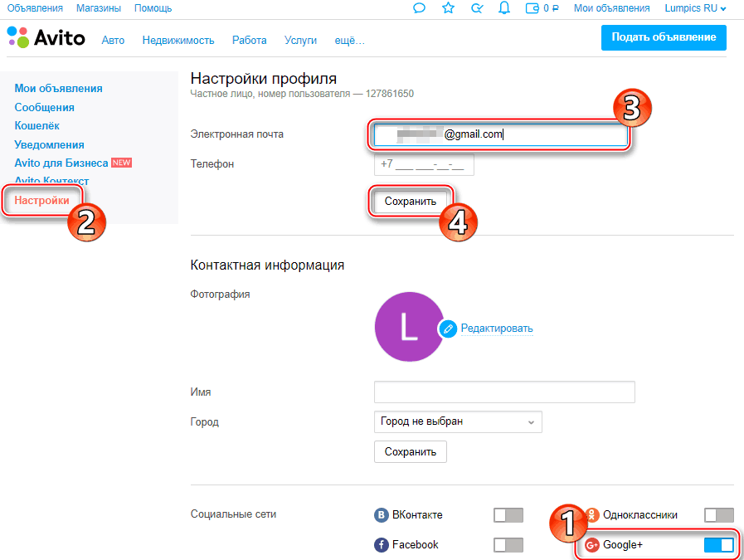The height and width of the screenshot is (560, 744).
Task: Go to the Недвижимость category
Action: coord(178,40)
